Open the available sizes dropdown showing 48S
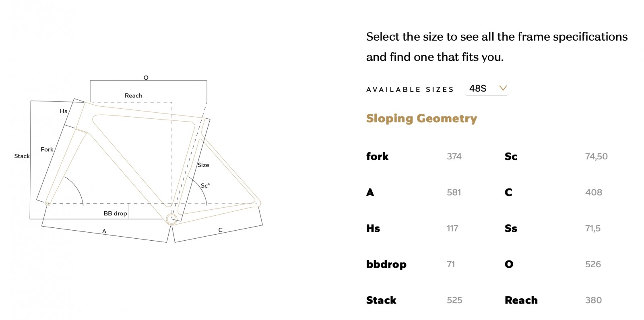Screen dimensions: 644x320 click(487, 89)
